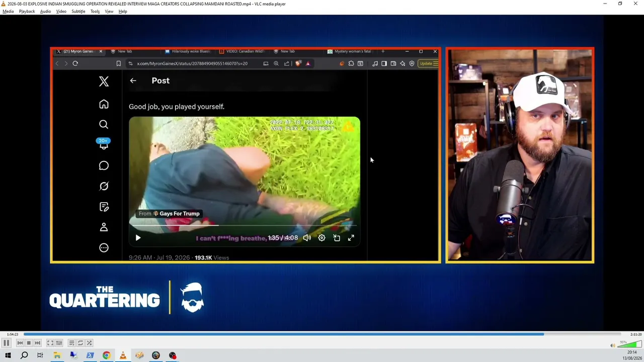Click the VLC cone taskbar icon
The image size is (644, 362).
(x=123, y=355)
